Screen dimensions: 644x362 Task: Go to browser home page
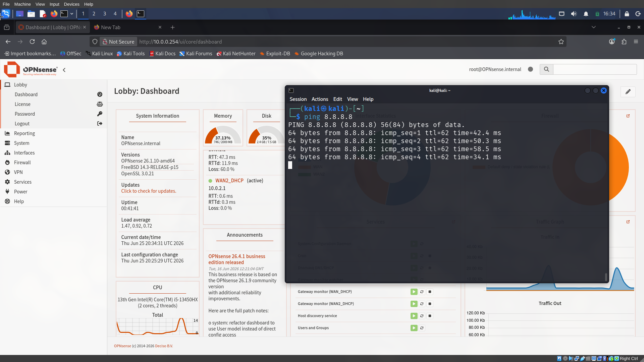point(44,42)
